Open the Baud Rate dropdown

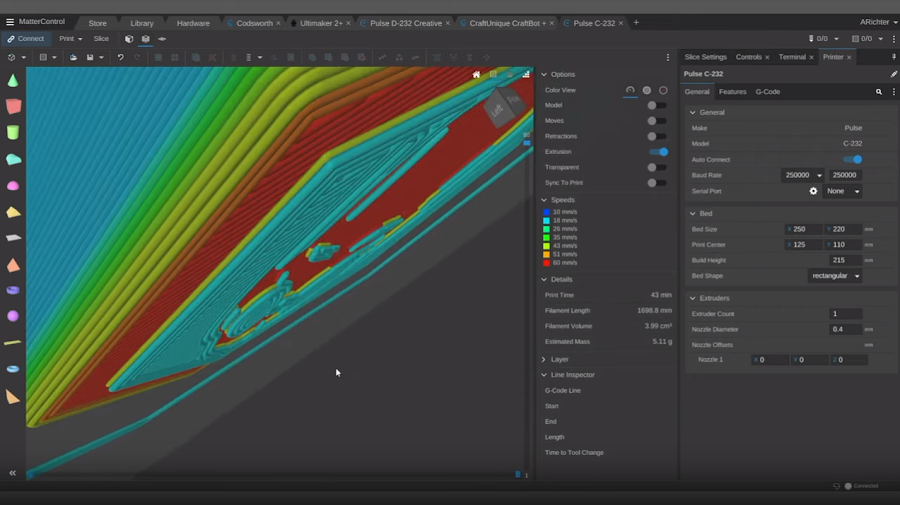802,175
